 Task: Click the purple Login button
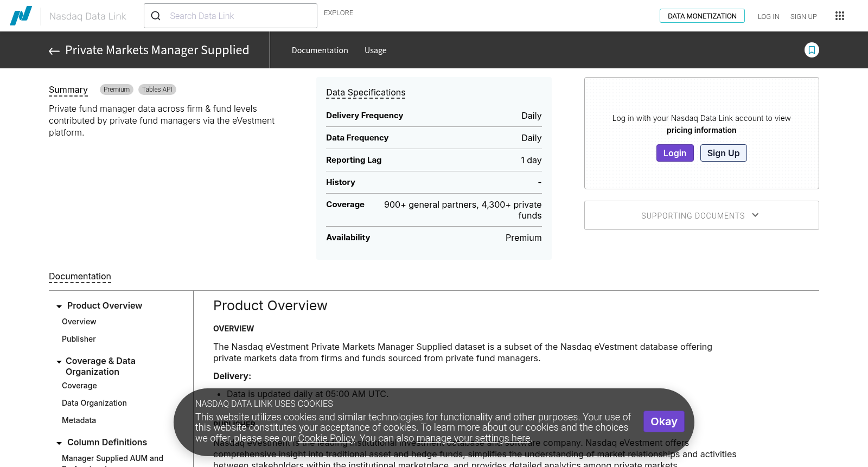(675, 153)
